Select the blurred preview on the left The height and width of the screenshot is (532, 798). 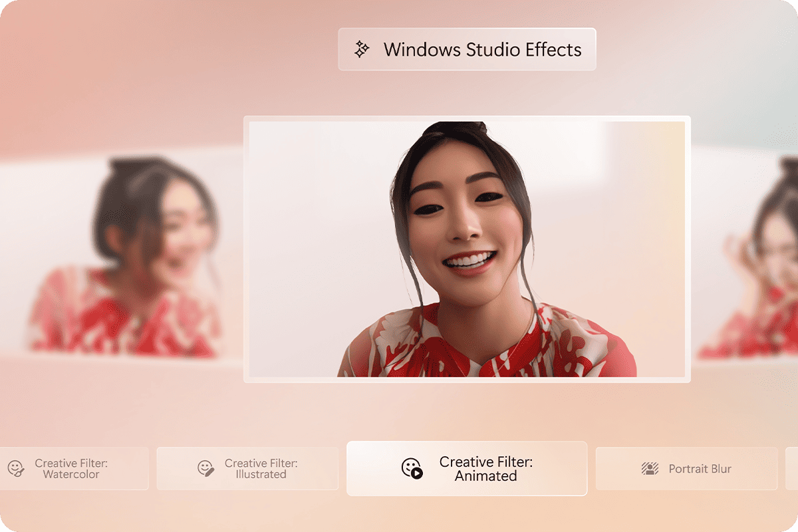point(121,256)
